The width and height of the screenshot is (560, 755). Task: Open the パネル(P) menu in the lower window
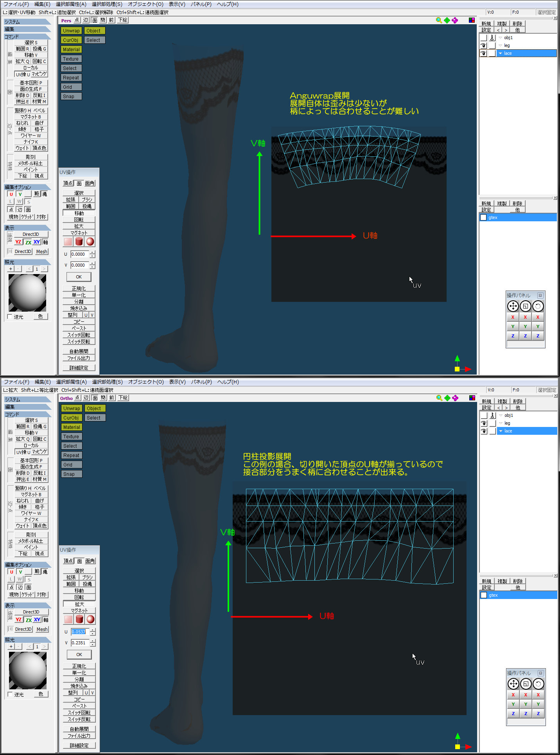click(x=201, y=382)
